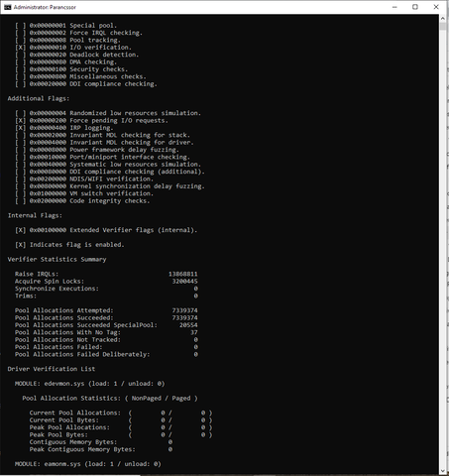Click the first 'DDI compliance checking.' line
449x476 pixels.
click(86, 84)
